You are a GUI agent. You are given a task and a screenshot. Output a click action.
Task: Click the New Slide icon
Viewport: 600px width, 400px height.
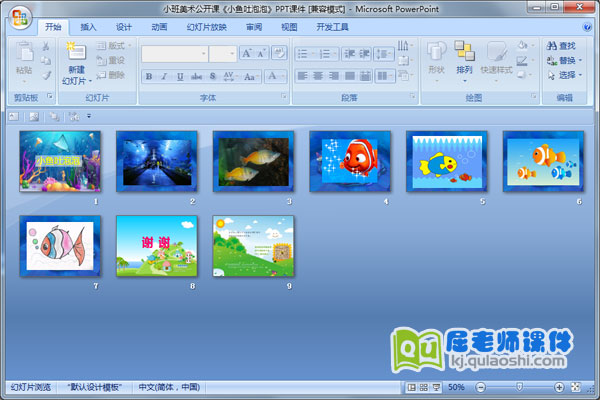pos(76,52)
